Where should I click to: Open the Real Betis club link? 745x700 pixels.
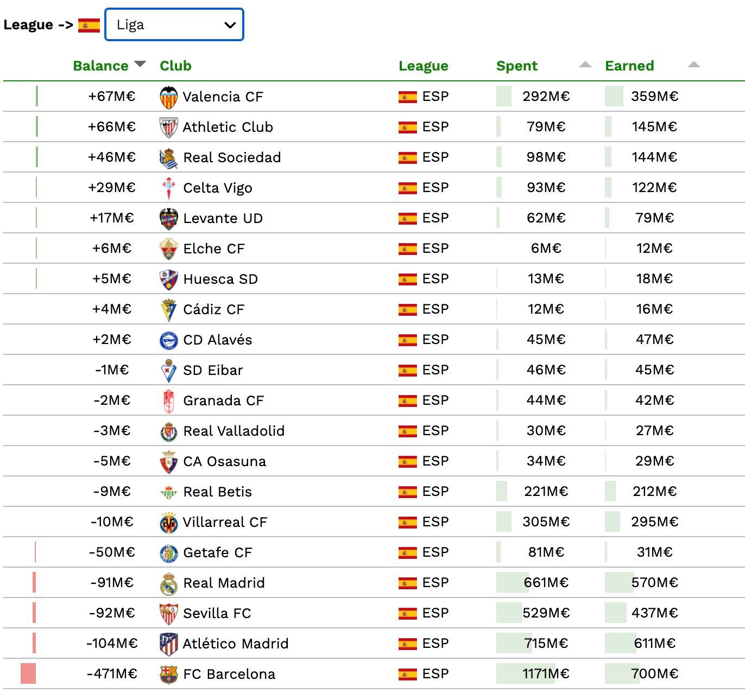(x=217, y=492)
